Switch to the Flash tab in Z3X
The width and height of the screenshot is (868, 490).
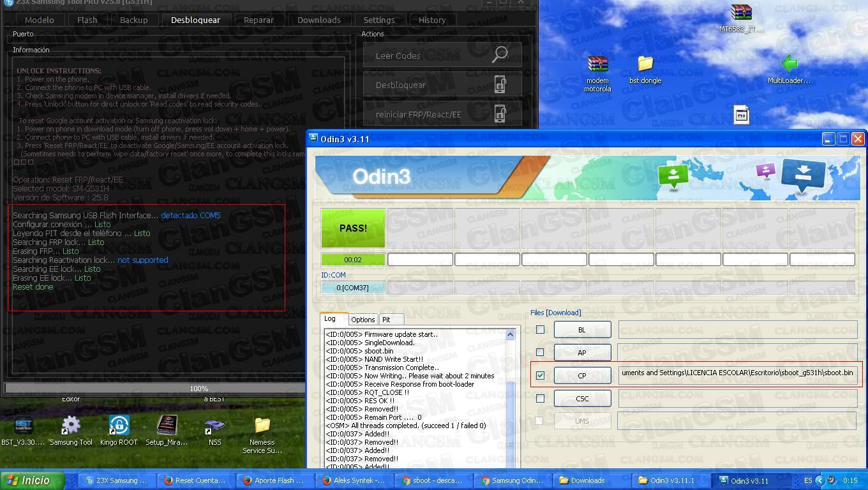point(87,20)
